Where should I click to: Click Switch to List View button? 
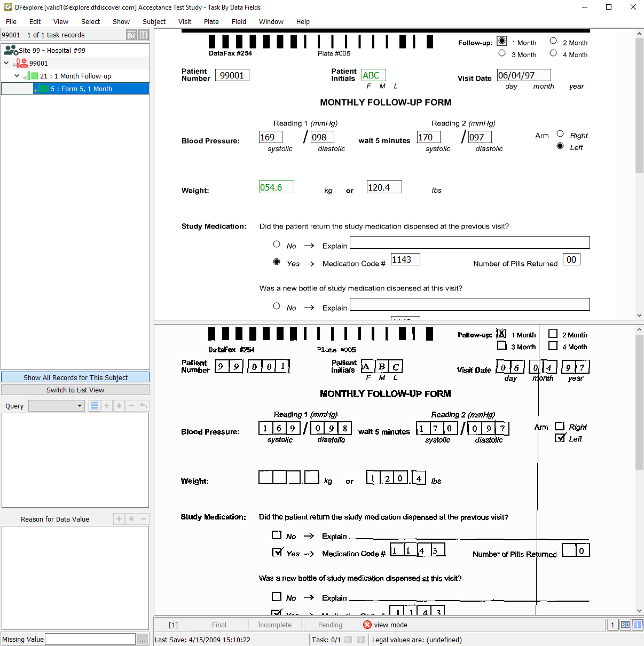tap(75, 390)
